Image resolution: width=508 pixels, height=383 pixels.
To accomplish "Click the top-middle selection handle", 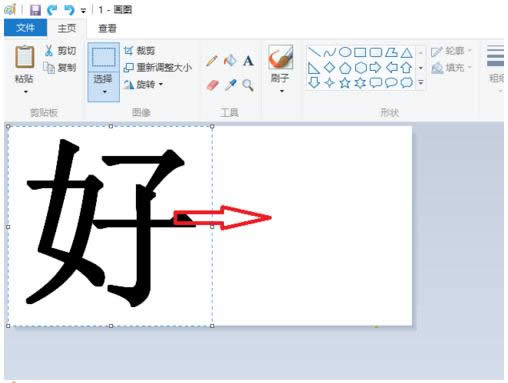I will (x=111, y=126).
